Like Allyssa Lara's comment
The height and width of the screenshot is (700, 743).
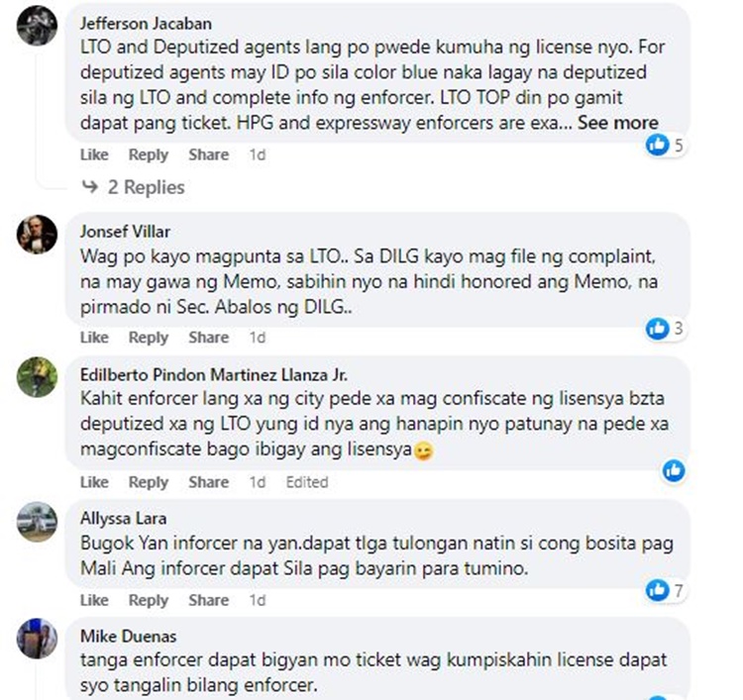(94, 600)
